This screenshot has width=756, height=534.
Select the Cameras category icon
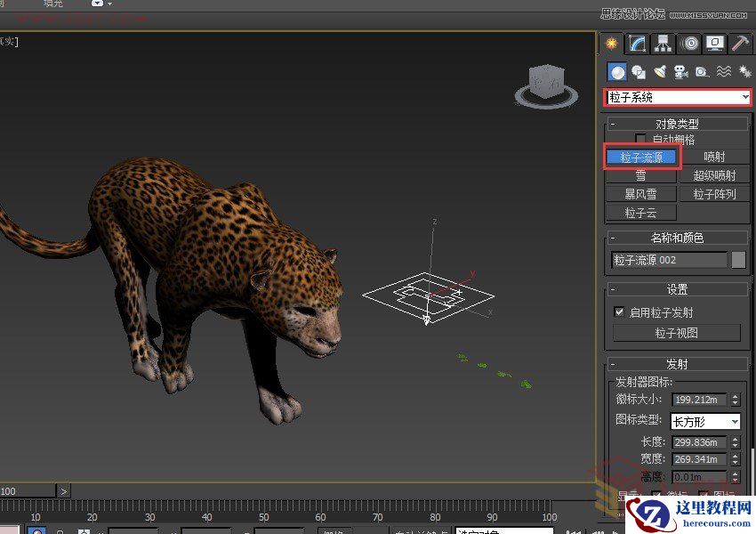(x=680, y=72)
